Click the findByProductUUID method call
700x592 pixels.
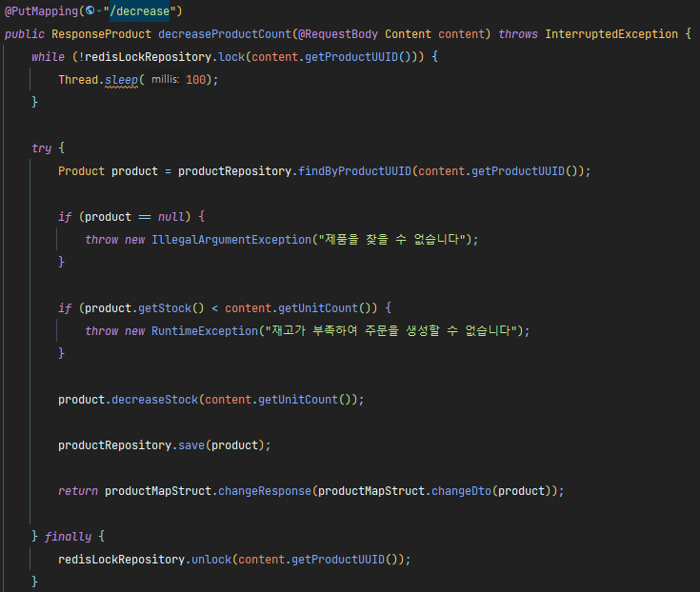pos(354,171)
